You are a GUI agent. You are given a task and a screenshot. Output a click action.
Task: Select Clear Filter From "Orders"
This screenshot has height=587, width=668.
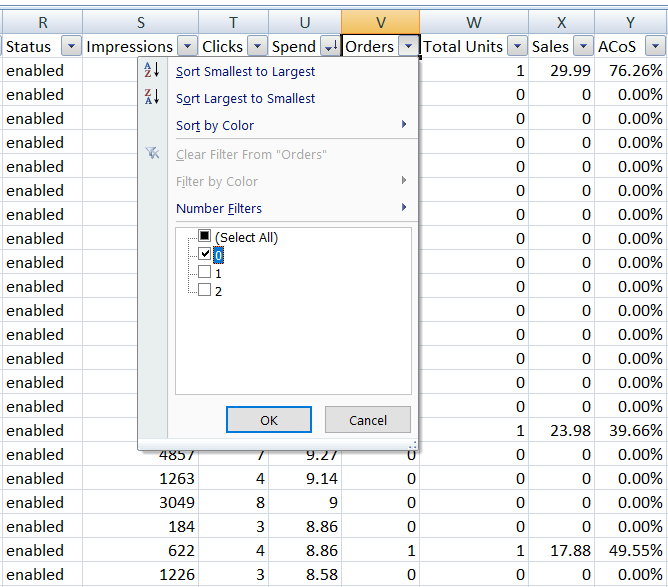[251, 154]
